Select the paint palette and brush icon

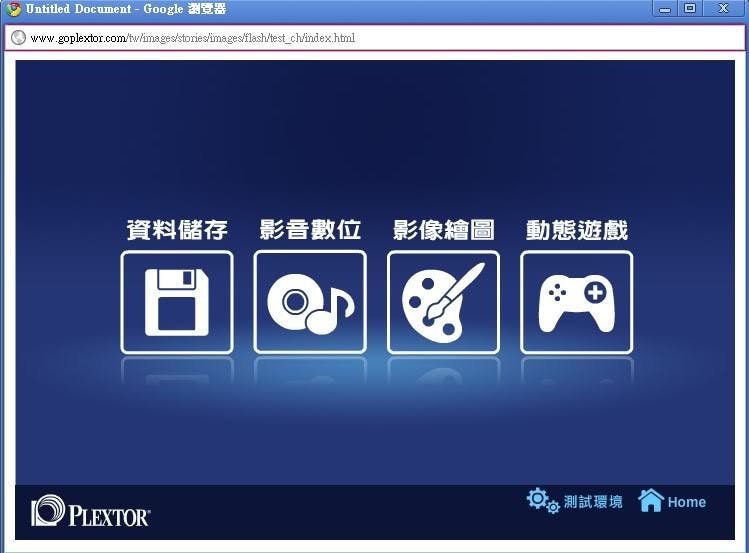pyautogui.click(x=443, y=302)
